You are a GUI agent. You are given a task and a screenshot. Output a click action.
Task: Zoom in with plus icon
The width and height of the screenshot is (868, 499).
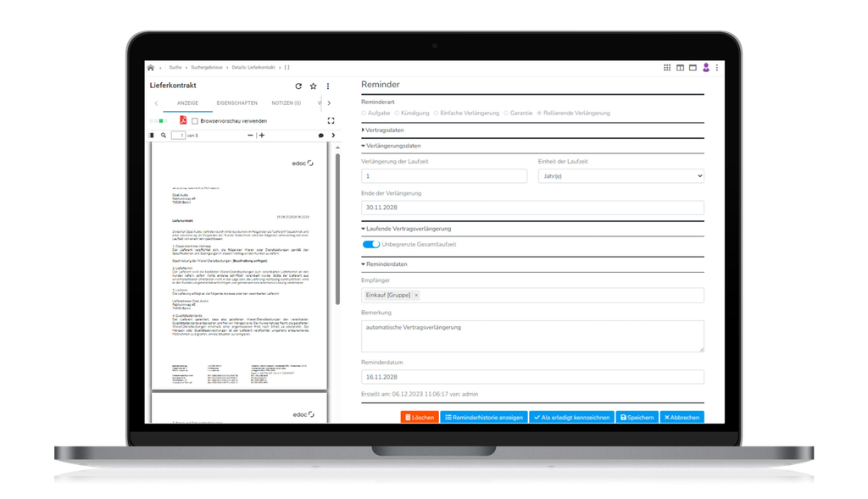tap(262, 135)
